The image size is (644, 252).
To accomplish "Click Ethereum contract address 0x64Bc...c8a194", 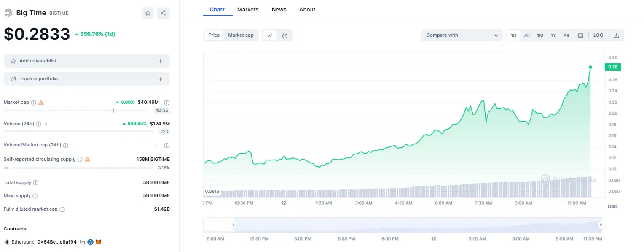I will click(57, 242).
